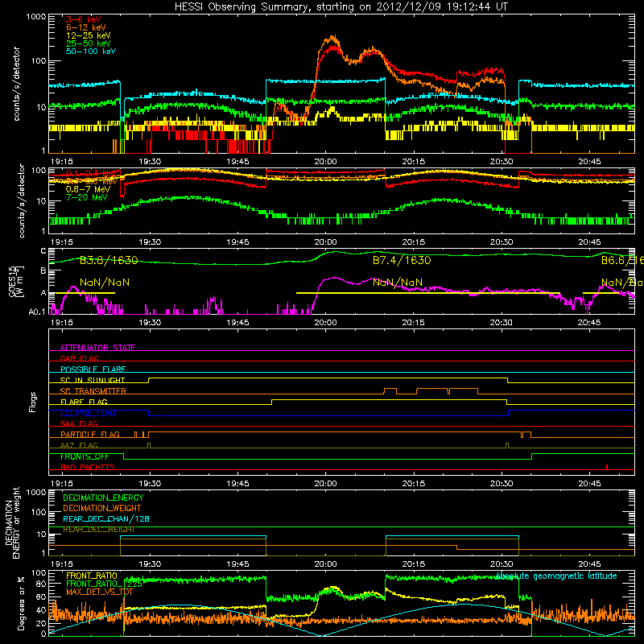Screen dimensions: 644x644
Task: Click the B3.8/1630 GOES annotation
Action: [109, 260]
